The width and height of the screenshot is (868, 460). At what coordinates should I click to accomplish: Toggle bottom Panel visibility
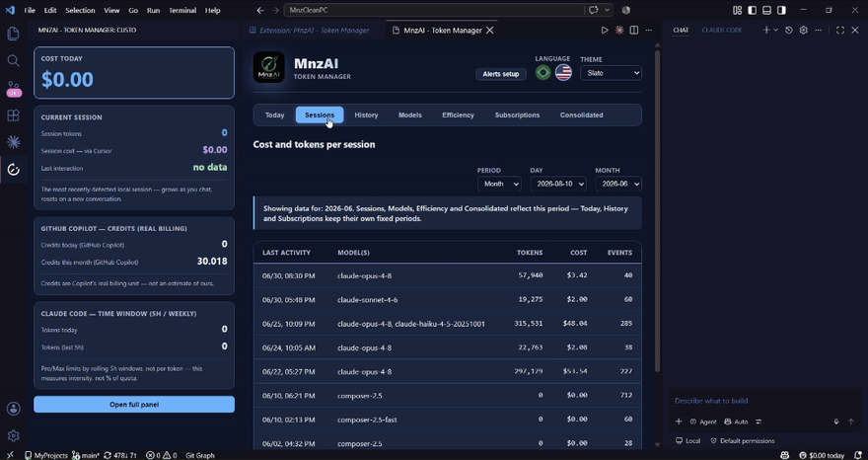pos(766,10)
